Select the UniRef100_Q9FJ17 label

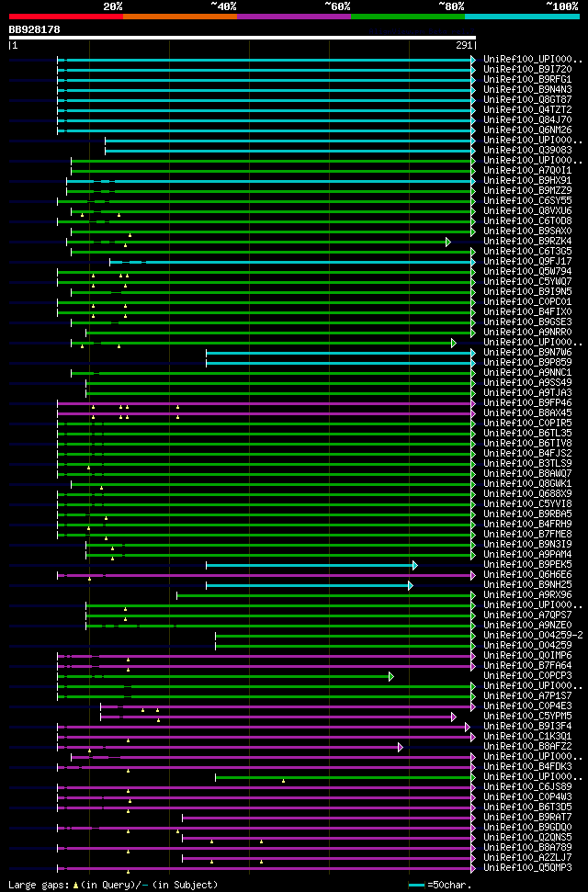[527, 262]
